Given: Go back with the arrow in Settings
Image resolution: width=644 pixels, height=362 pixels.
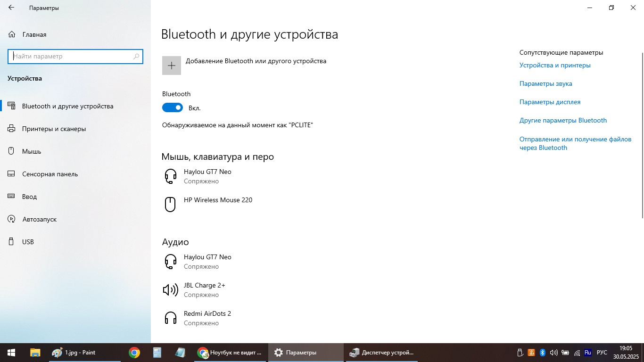Looking at the screenshot, I should tap(11, 8).
